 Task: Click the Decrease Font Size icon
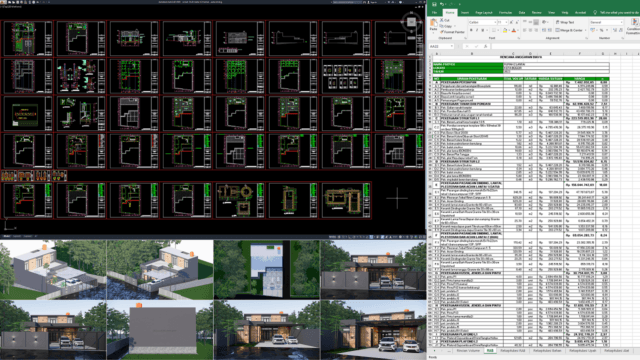517,22
